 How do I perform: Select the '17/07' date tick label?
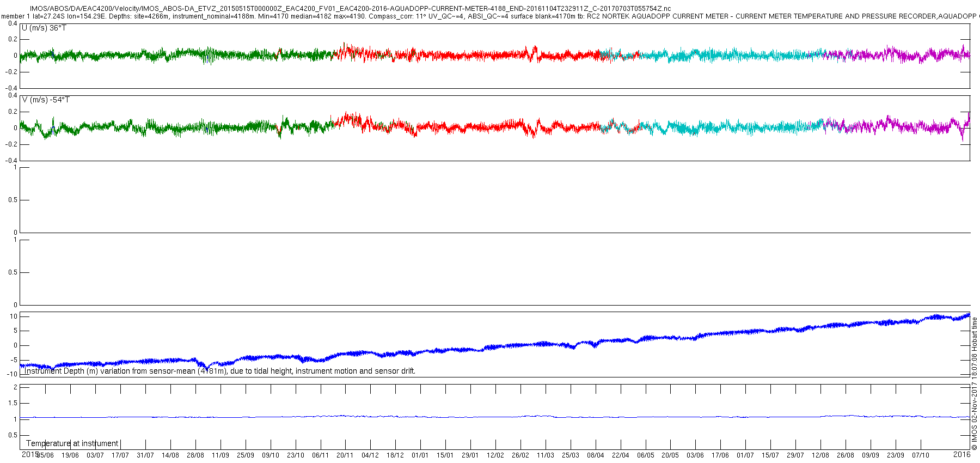point(120,455)
